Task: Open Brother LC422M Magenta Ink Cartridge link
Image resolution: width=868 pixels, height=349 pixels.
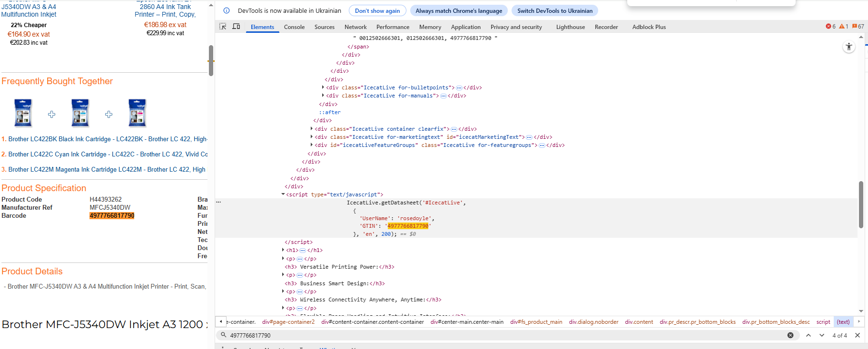Action: [107, 169]
